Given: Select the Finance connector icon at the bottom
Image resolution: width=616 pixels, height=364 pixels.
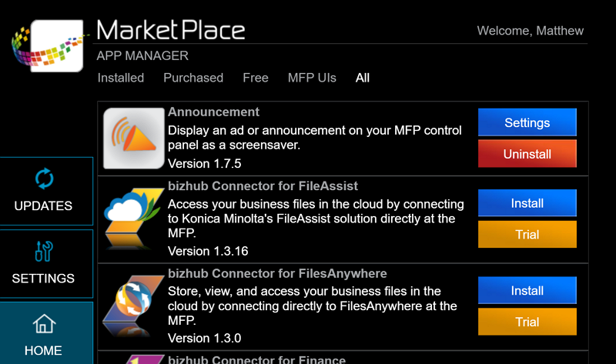Looking at the screenshot, I should 143,359.
